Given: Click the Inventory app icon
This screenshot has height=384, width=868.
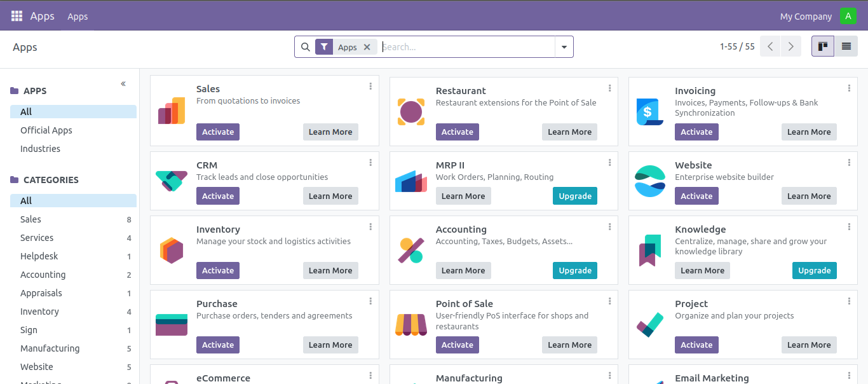Looking at the screenshot, I should click(x=172, y=250).
